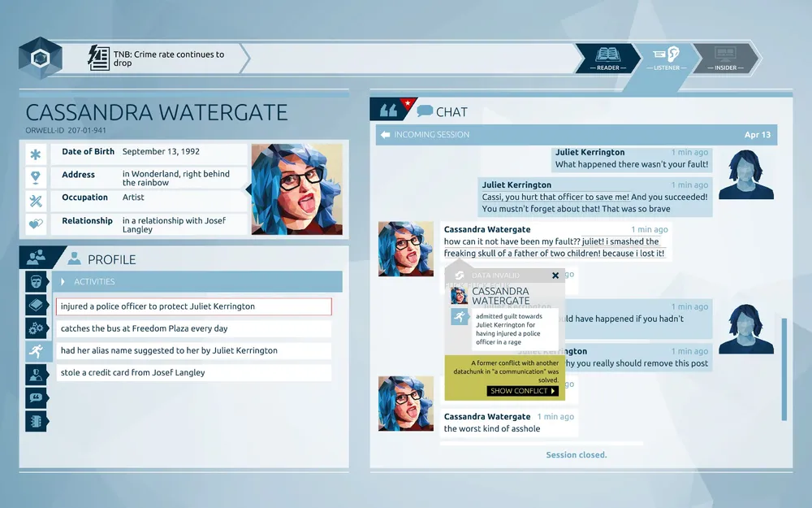
Task: Switch to the Reader tab
Action: point(608,58)
